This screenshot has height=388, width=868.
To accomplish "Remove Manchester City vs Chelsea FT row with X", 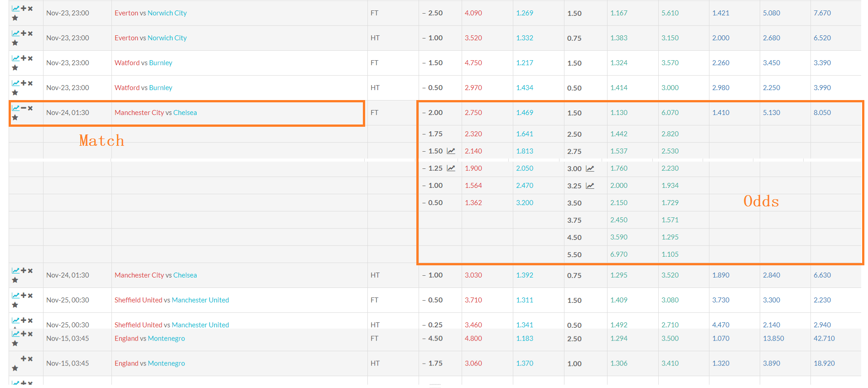I will point(30,108).
